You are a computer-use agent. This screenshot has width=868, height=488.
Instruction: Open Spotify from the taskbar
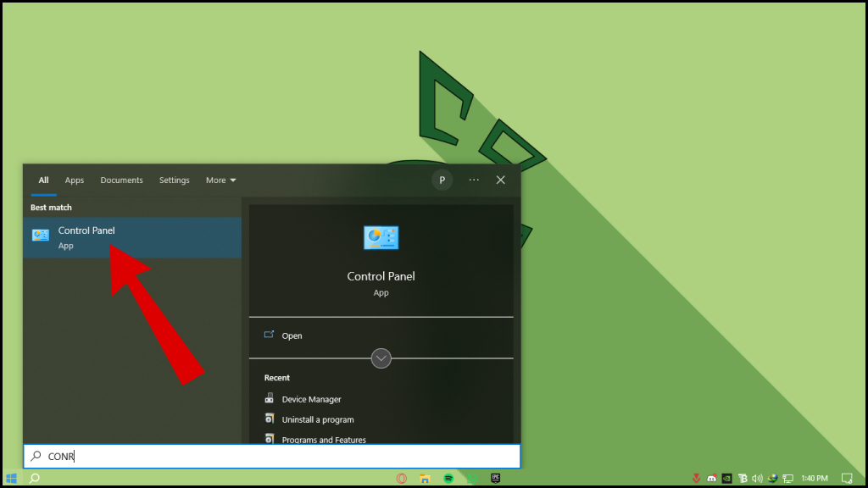coord(448,478)
